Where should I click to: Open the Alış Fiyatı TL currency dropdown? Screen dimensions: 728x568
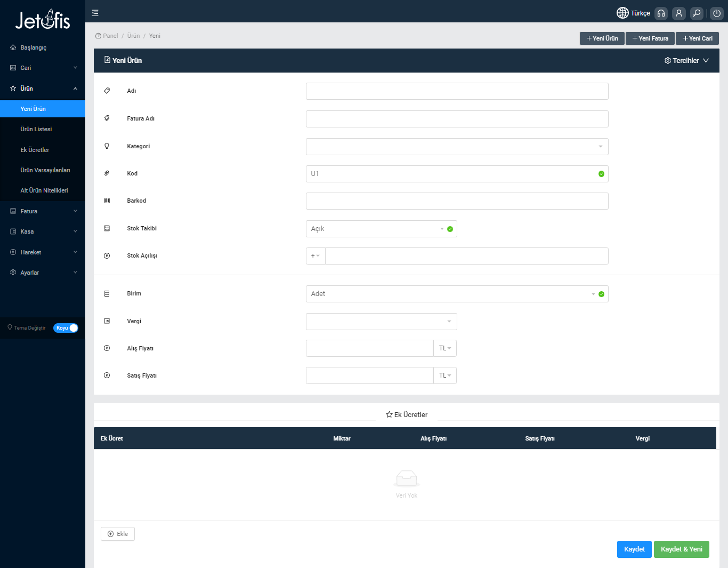click(x=445, y=348)
